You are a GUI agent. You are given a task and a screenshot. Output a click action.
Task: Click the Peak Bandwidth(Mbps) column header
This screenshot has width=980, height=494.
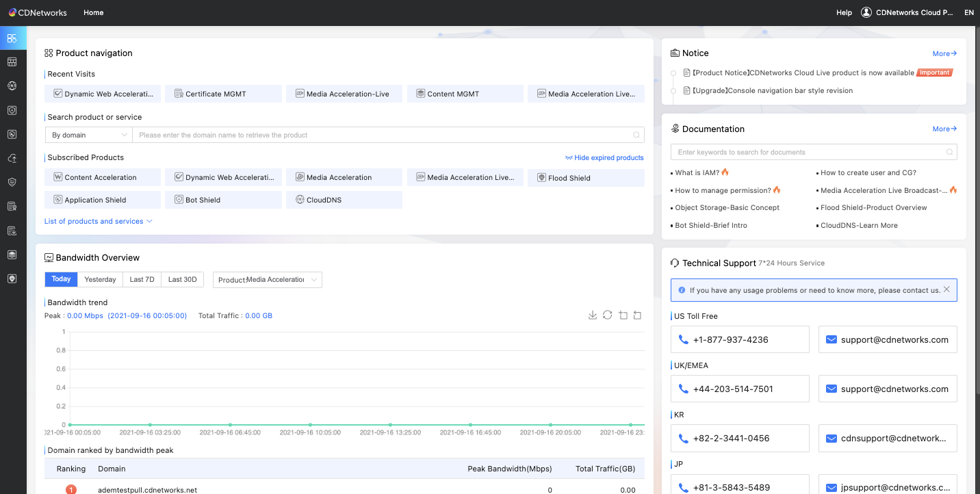(510, 469)
